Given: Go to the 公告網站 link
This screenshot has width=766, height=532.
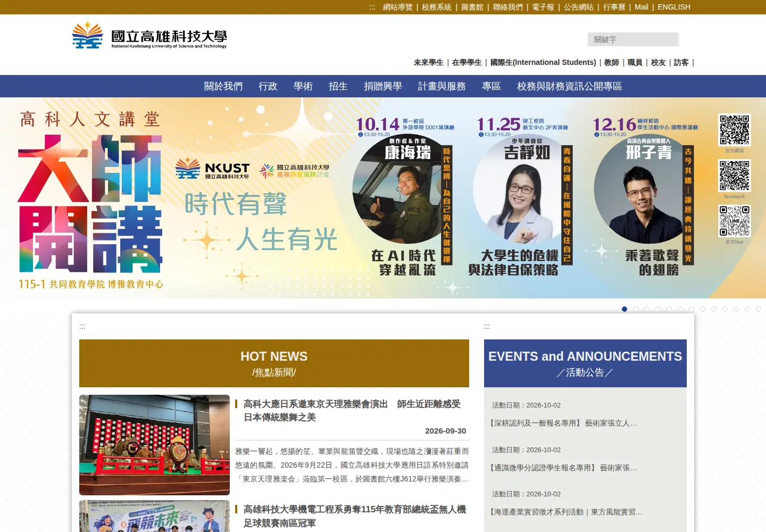Looking at the screenshot, I should 579,7.
